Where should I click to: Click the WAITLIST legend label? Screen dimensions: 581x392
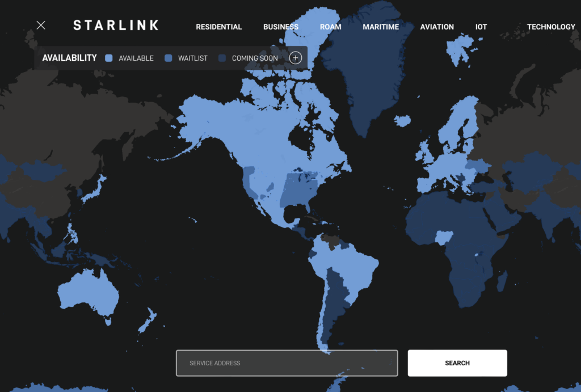[193, 58]
